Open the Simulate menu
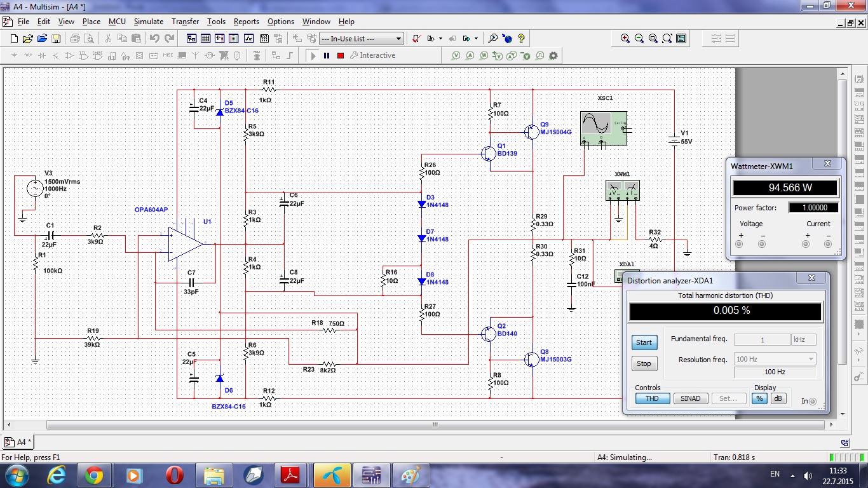Image resolution: width=868 pixels, height=488 pixels. click(x=149, y=22)
